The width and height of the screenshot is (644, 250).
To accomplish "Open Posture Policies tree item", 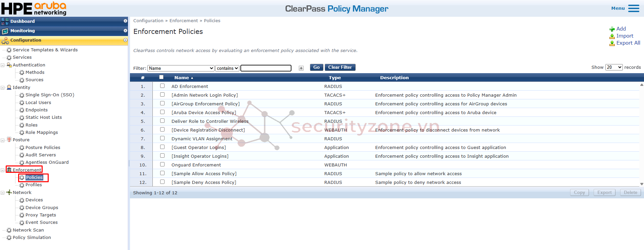I will [x=43, y=147].
